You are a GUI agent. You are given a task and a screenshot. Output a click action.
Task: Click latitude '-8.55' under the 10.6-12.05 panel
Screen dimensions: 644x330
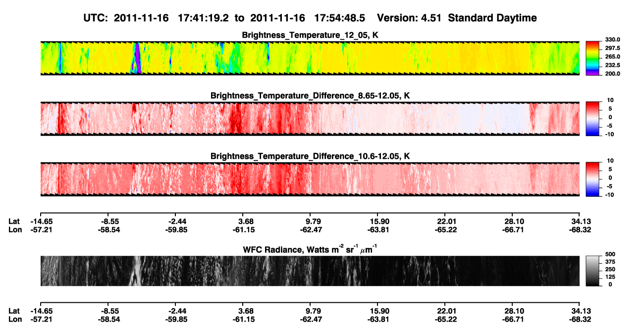click(107, 221)
